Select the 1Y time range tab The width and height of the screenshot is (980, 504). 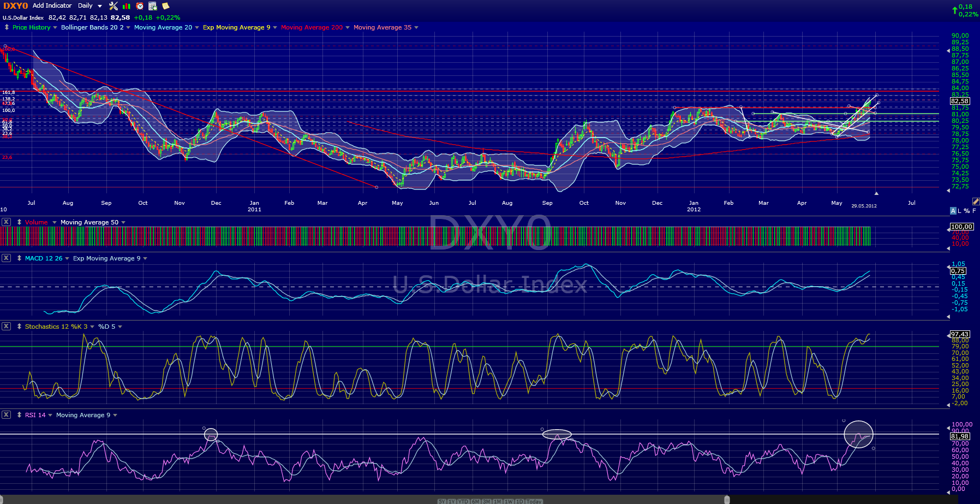(x=452, y=501)
